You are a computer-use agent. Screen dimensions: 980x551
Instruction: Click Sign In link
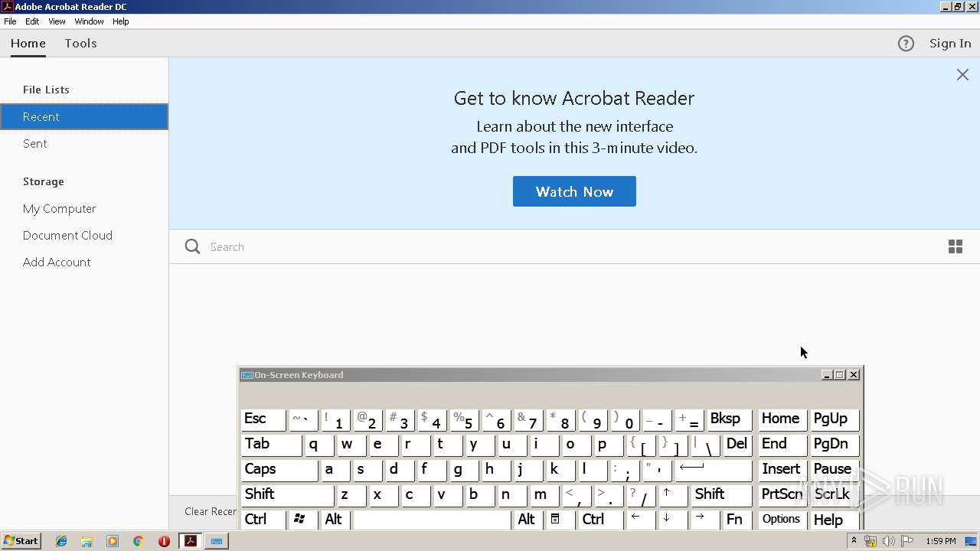point(950,44)
